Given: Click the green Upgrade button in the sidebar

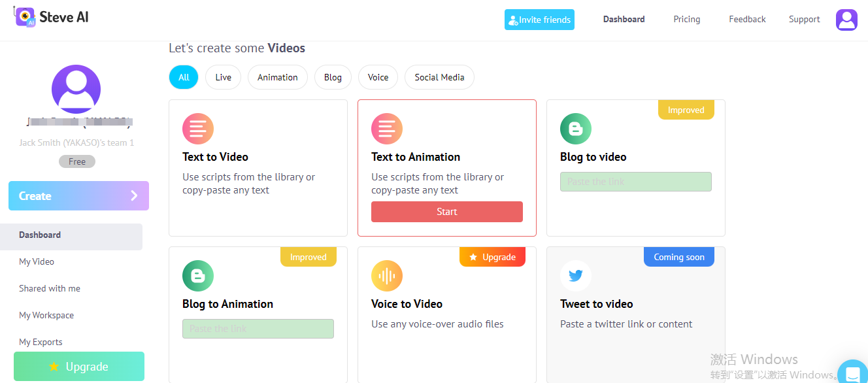Looking at the screenshot, I should click(x=79, y=367).
